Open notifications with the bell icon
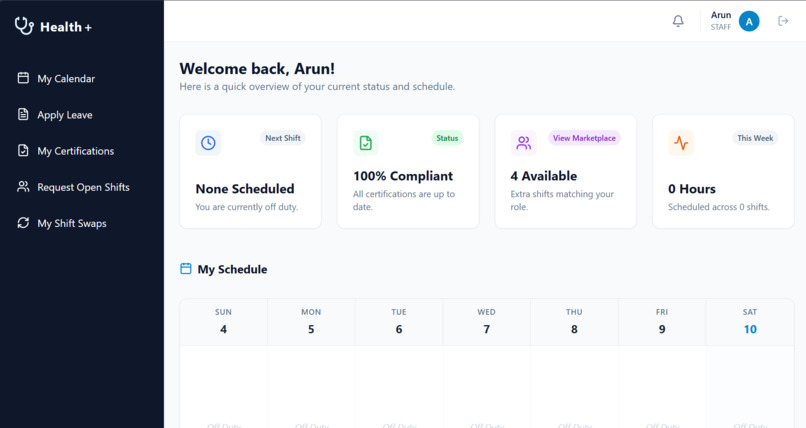The height and width of the screenshot is (428, 806). point(678,21)
